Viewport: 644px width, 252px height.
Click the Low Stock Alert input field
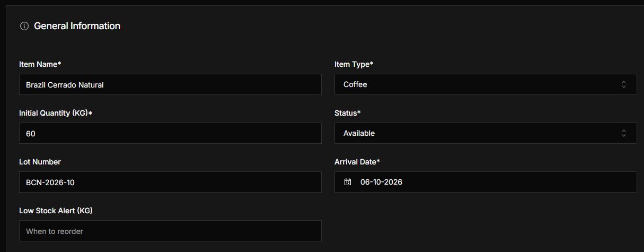pyautogui.click(x=170, y=231)
